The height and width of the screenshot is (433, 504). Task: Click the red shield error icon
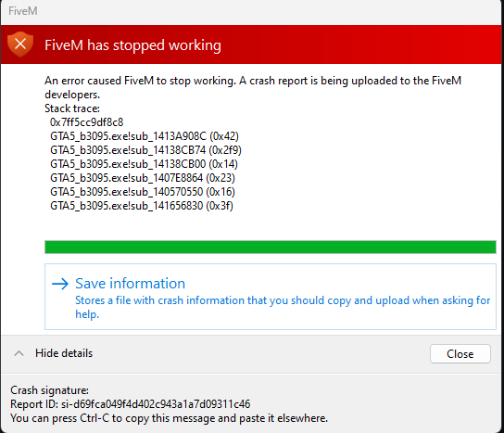click(x=20, y=45)
